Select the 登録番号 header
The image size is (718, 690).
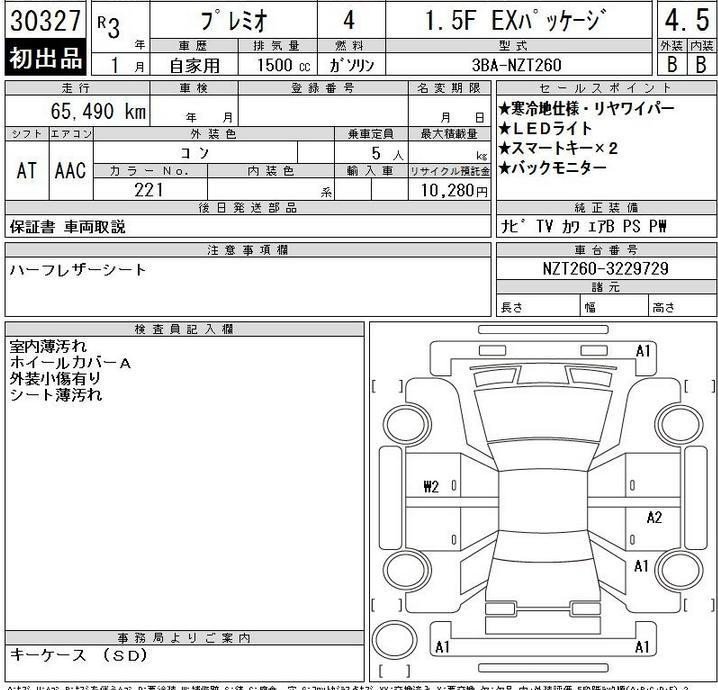click(323, 87)
